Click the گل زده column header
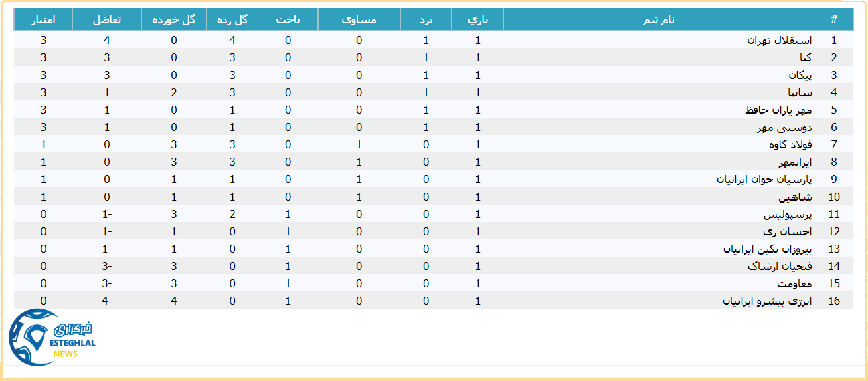 point(232,20)
